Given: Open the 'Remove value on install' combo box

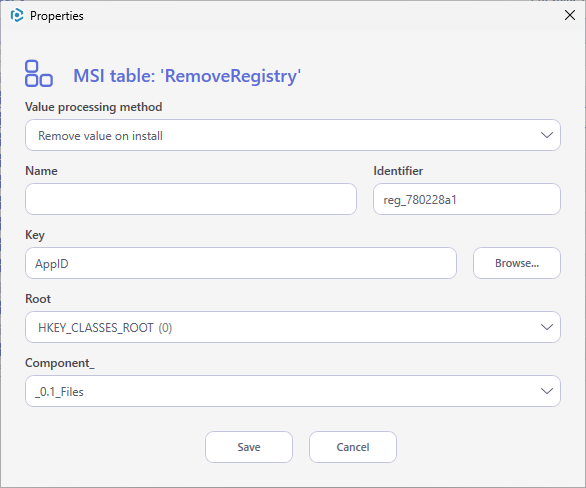Looking at the screenshot, I should 293,135.
